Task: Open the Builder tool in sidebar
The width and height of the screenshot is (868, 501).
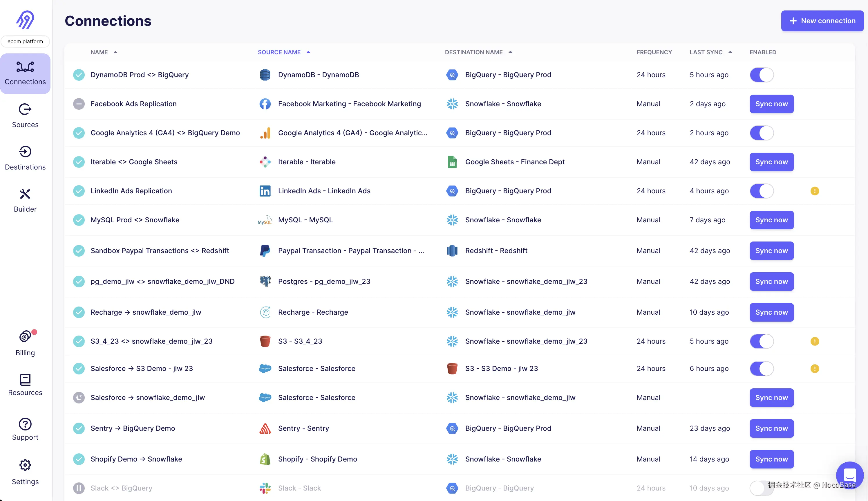Action: 25,200
